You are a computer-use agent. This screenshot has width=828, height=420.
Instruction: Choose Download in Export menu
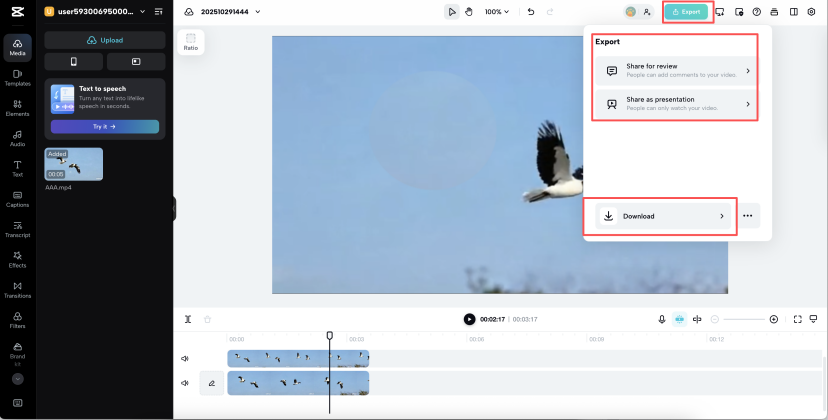click(x=663, y=216)
